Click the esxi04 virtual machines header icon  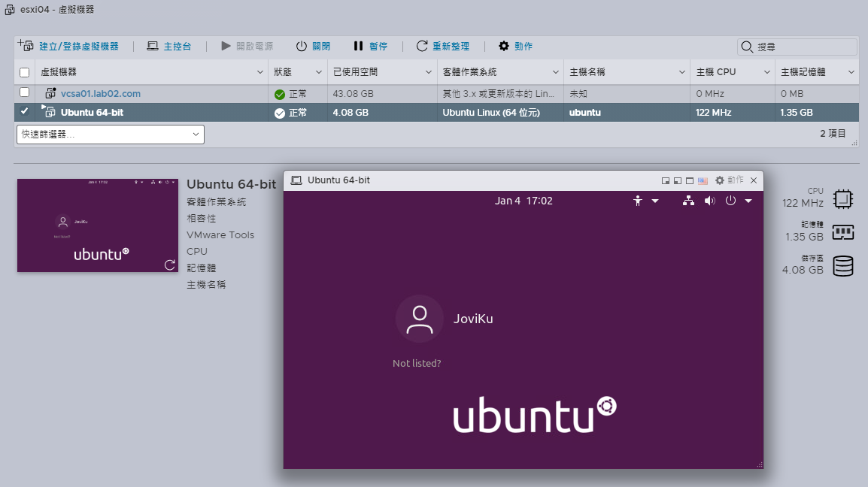point(10,10)
